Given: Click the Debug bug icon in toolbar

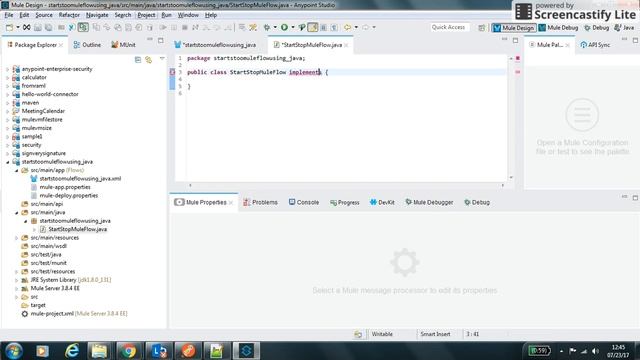Looking at the screenshot, I should click(x=267, y=27).
